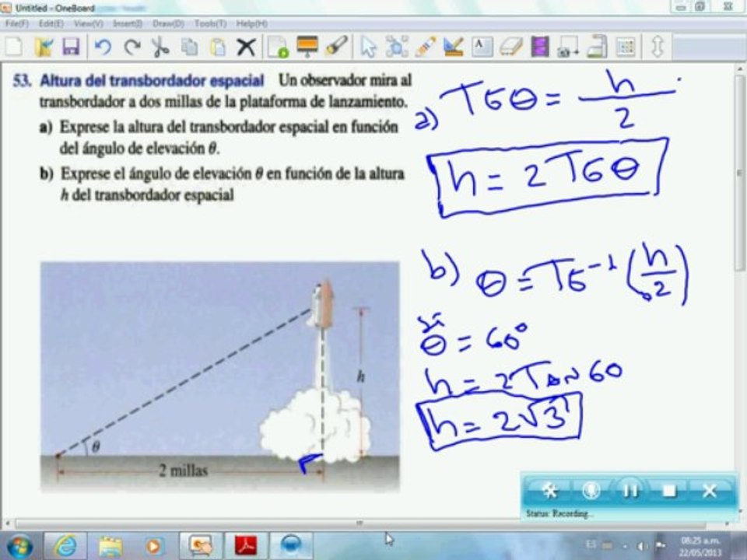Delete selection with black X icon
This screenshot has width=747, height=560.
pyautogui.click(x=246, y=47)
